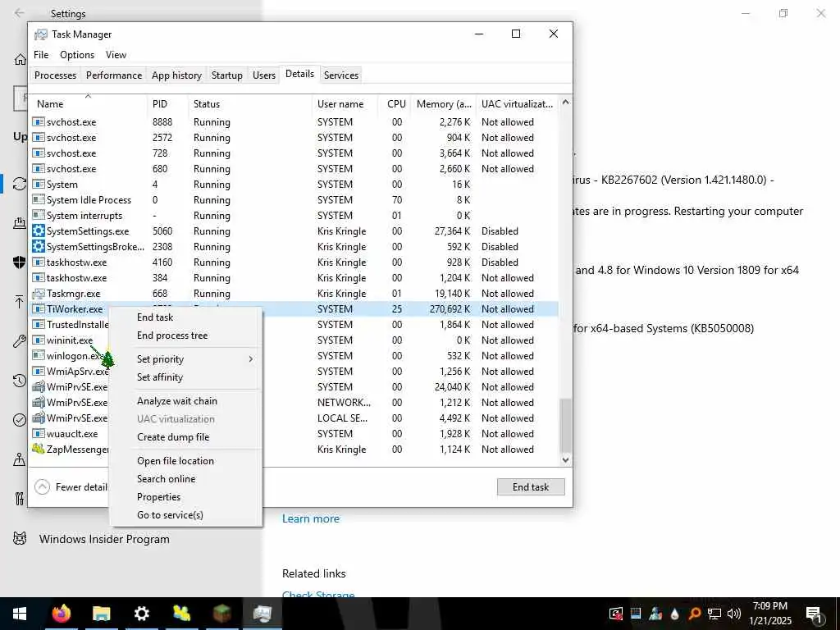Open the File menu
The image size is (840, 630).
pos(41,55)
